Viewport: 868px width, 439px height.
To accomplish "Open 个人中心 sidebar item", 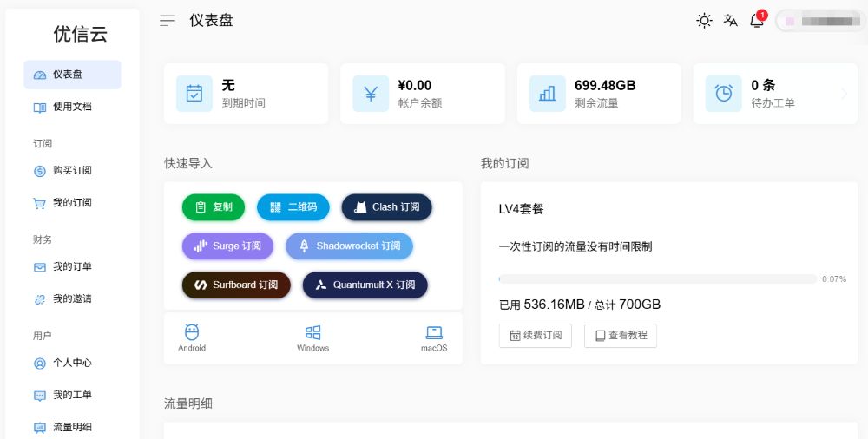I will pos(73,364).
